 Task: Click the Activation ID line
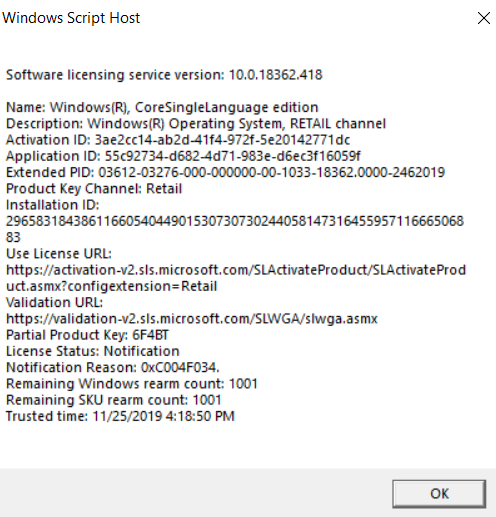pos(178,140)
